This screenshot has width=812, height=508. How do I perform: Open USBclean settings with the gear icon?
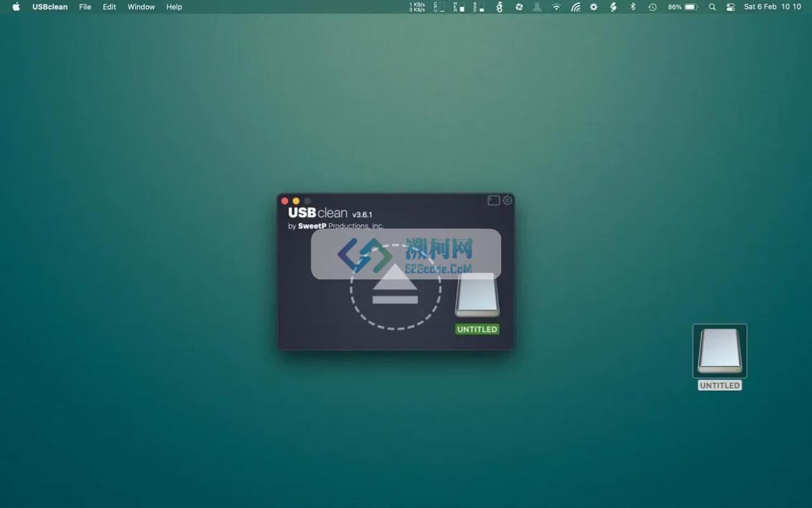coord(507,201)
